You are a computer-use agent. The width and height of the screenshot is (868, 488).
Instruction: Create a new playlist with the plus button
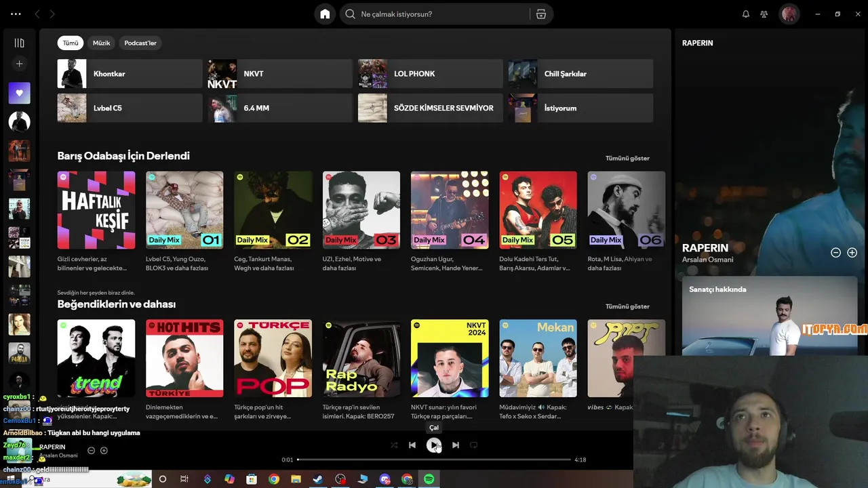pos(19,64)
